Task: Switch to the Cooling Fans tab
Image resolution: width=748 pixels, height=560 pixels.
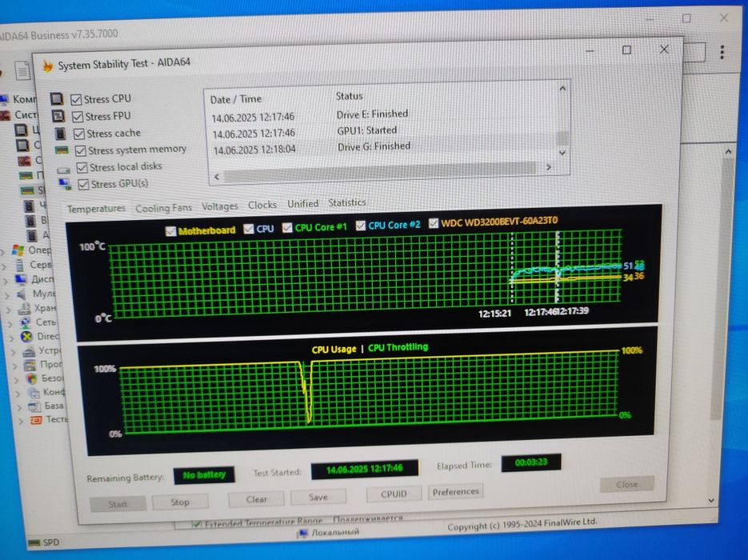Action: click(x=164, y=208)
